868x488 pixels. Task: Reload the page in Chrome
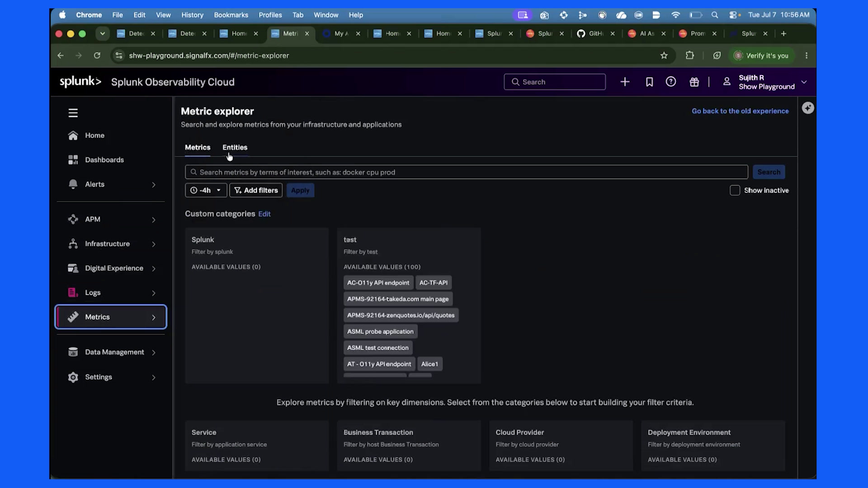point(97,56)
